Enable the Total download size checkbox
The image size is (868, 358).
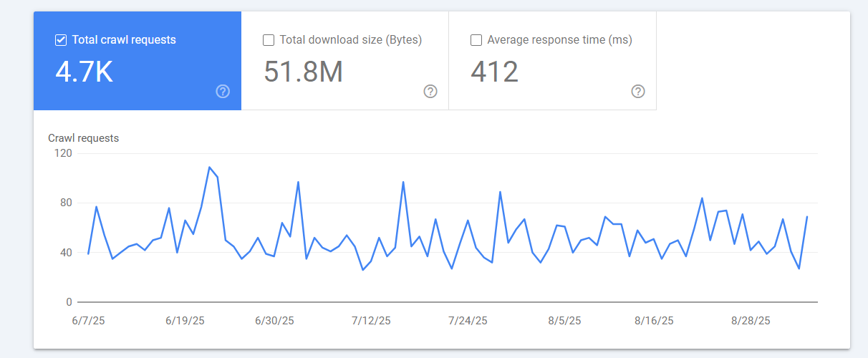269,40
